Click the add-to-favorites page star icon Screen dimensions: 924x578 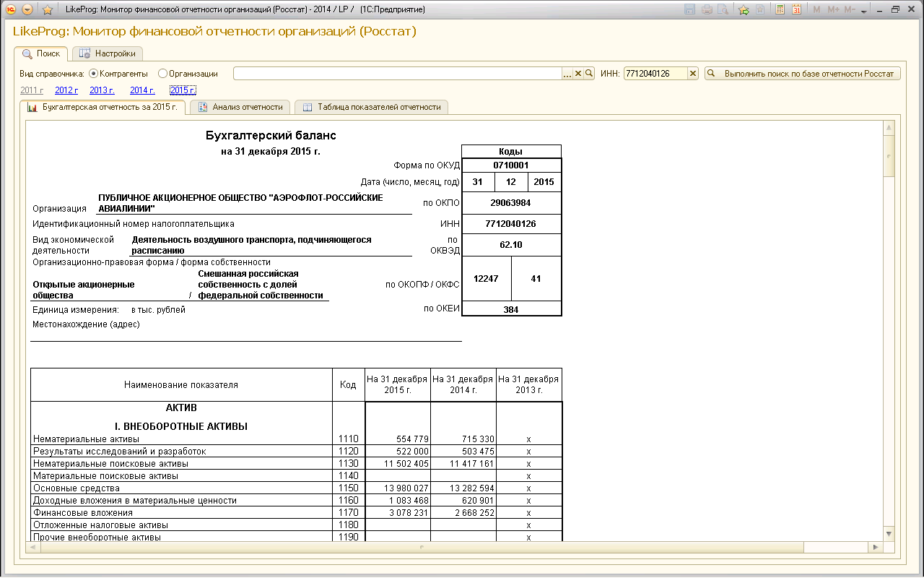[760, 9]
